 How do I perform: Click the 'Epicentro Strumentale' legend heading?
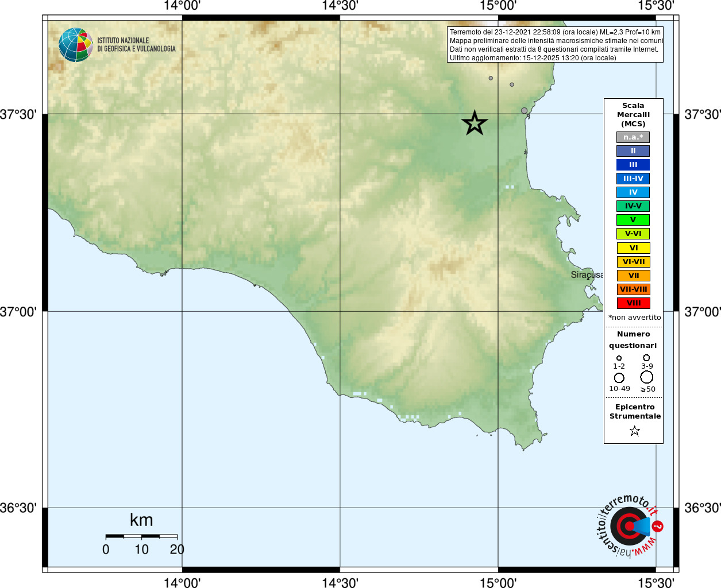pyautogui.click(x=635, y=411)
